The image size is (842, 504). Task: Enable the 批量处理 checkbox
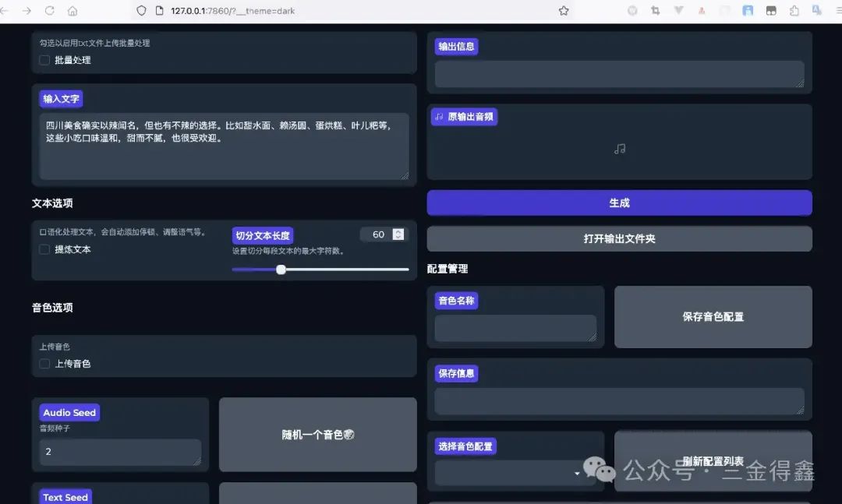44,60
